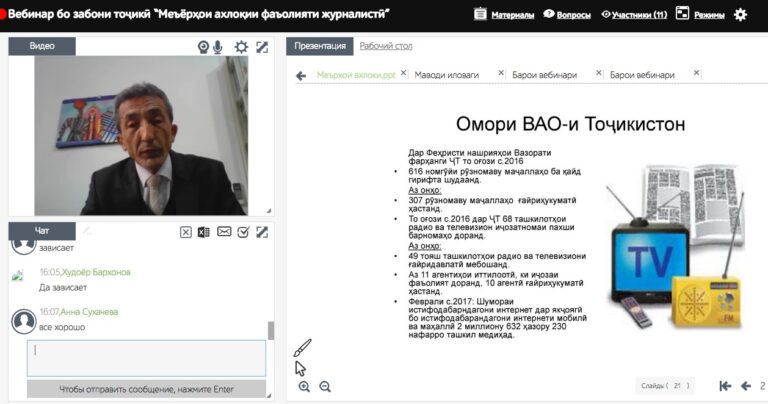The width and height of the screenshot is (768, 404).
Task: Toggle the webcam icon in Video panel
Action: [x=203, y=47]
